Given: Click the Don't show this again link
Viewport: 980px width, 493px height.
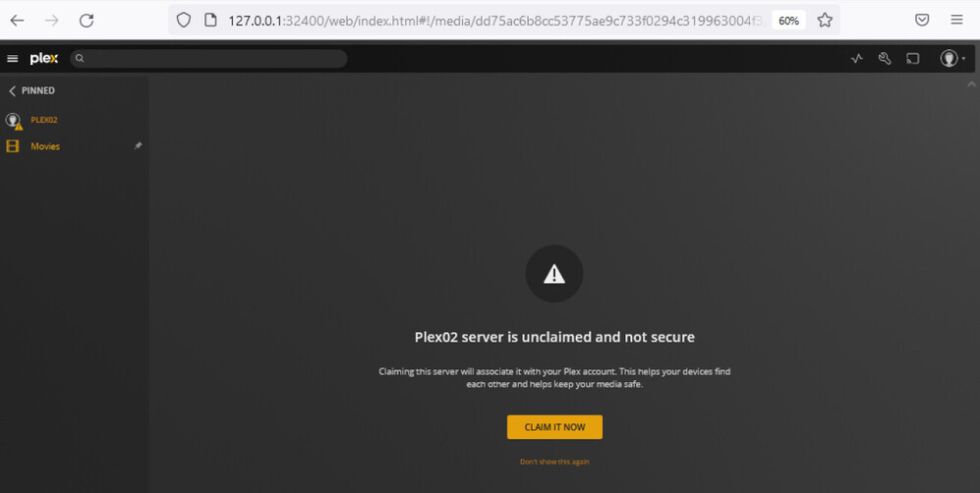Looking at the screenshot, I should point(554,462).
